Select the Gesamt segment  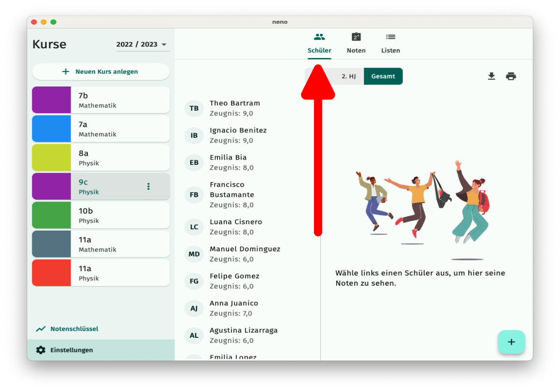[383, 76]
